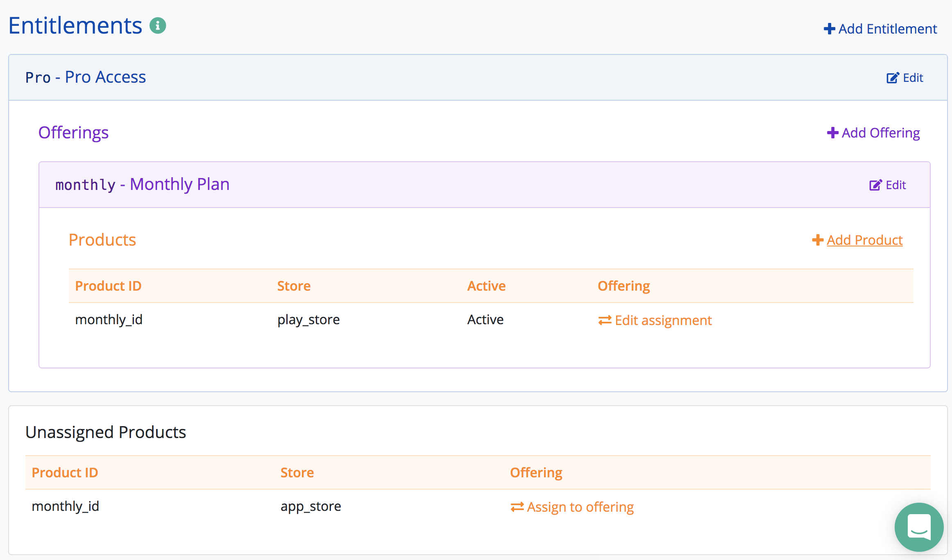Click the Add Offering link
The image size is (952, 560).
tap(881, 133)
